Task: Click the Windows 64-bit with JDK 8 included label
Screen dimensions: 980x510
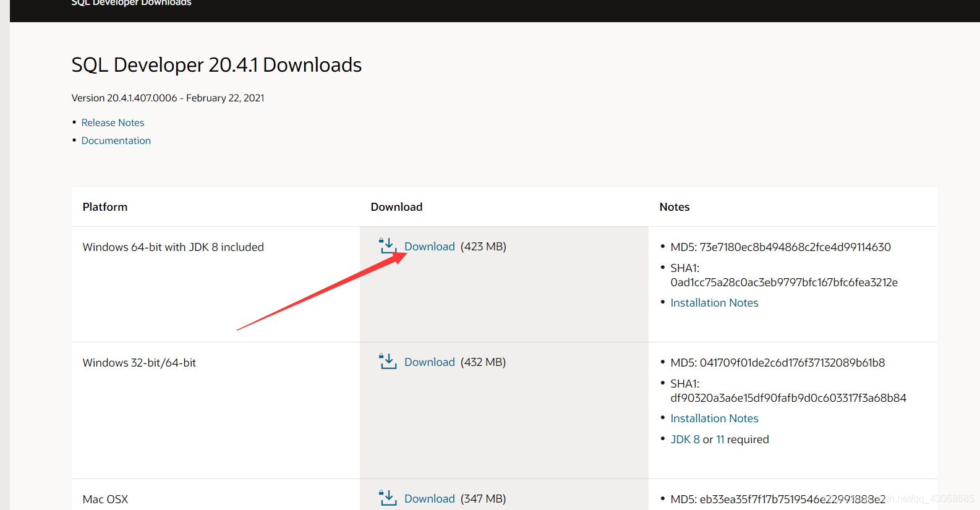Action: pyautogui.click(x=173, y=247)
